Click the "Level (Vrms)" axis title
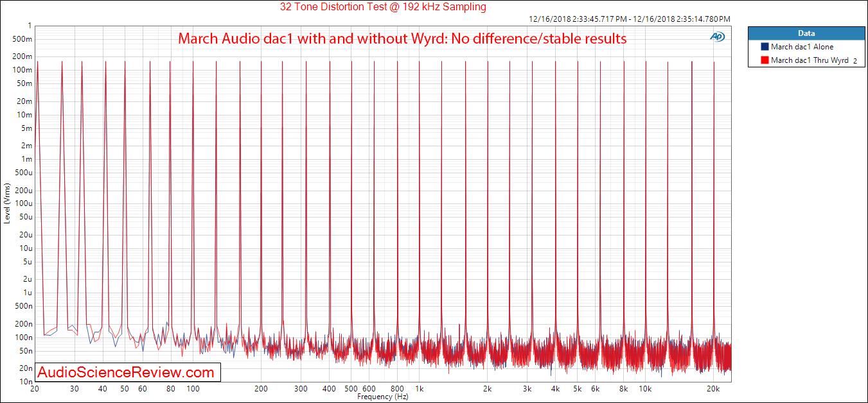 [7, 203]
